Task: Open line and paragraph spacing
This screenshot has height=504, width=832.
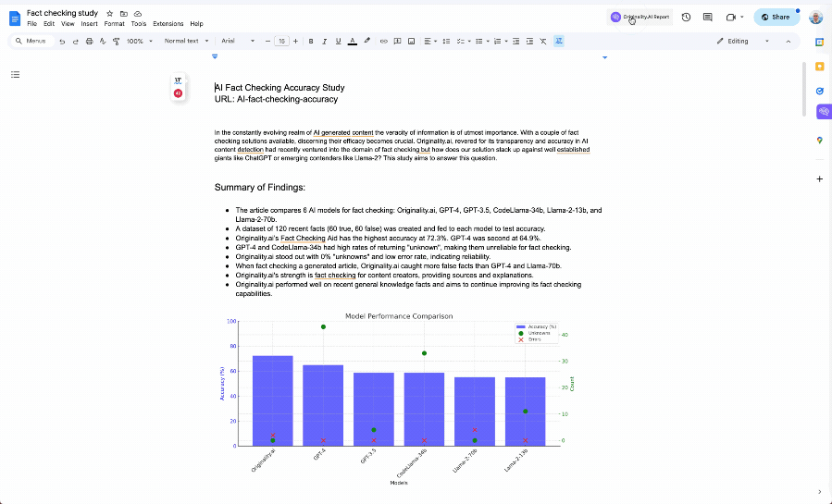Action: [446, 42]
